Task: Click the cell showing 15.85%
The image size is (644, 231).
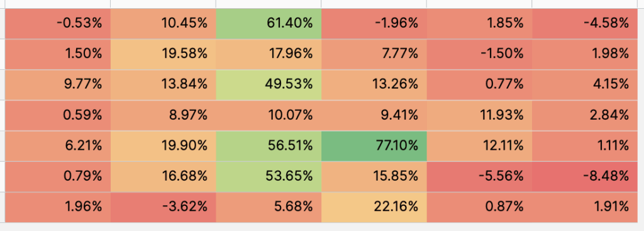Action: [x=374, y=176]
